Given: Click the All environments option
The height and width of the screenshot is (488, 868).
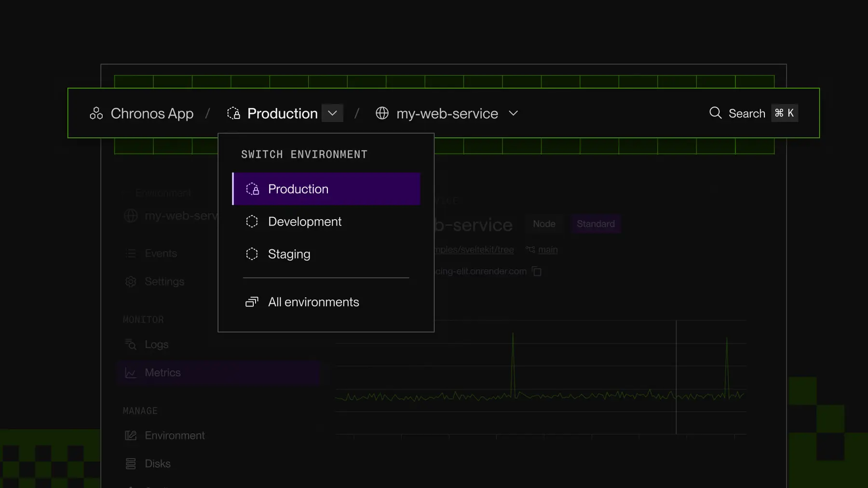Looking at the screenshot, I should tap(313, 302).
